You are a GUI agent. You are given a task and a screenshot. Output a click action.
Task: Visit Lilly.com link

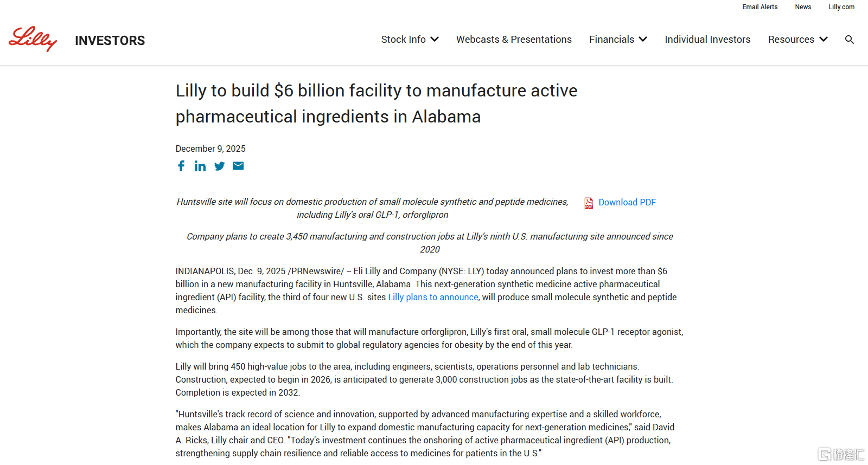[x=841, y=7]
